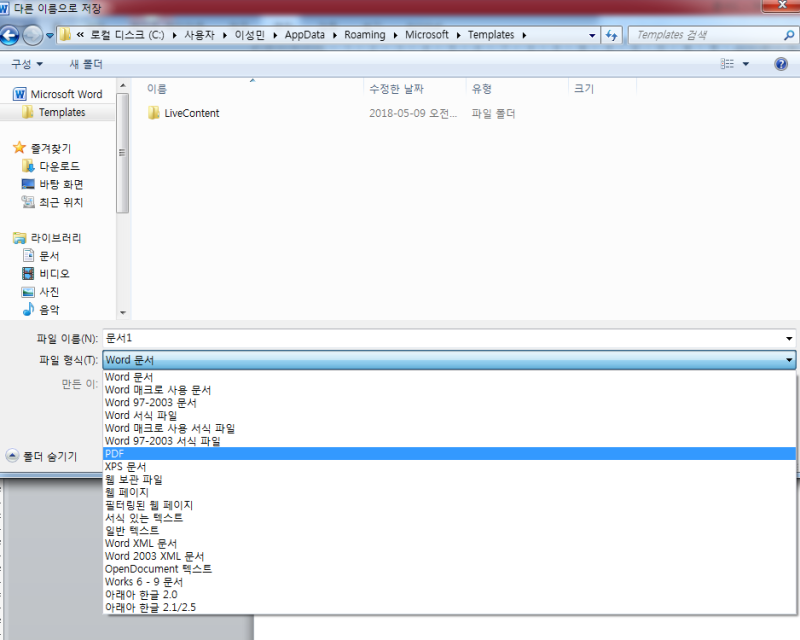Select 웹 보관 파일 format
Viewport: 800px width, 640px height.
(x=449, y=479)
